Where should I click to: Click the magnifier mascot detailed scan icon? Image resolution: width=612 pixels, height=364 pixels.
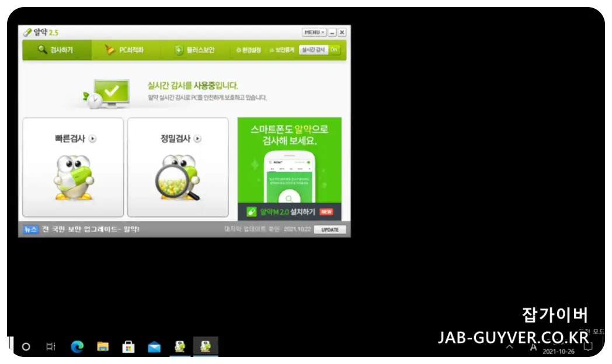tap(178, 177)
